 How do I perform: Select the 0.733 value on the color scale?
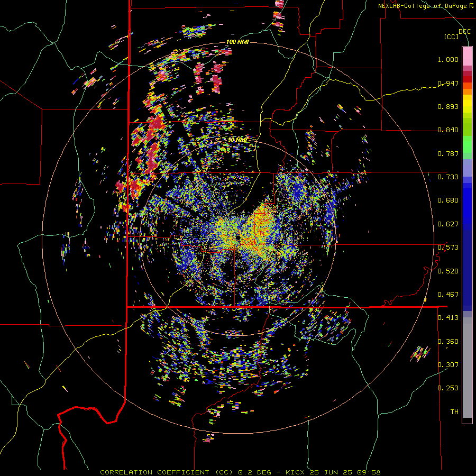(448, 177)
